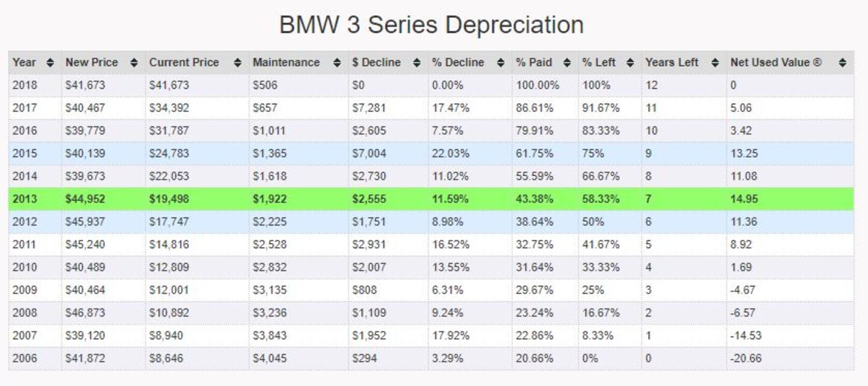The height and width of the screenshot is (386, 868).
Task: Click the $19,498 current price cell
Action: (169, 199)
